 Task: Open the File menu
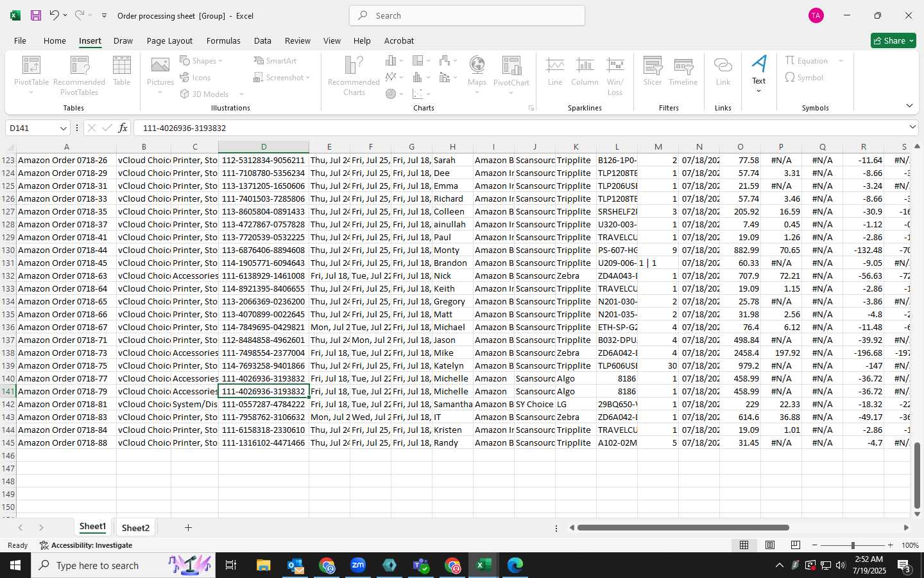tap(21, 40)
